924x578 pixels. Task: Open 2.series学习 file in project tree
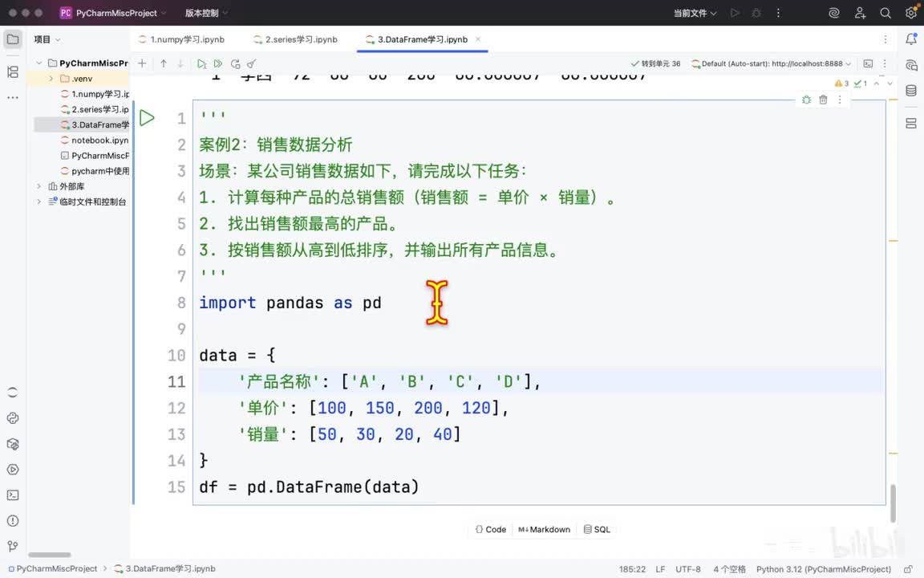[x=95, y=109]
